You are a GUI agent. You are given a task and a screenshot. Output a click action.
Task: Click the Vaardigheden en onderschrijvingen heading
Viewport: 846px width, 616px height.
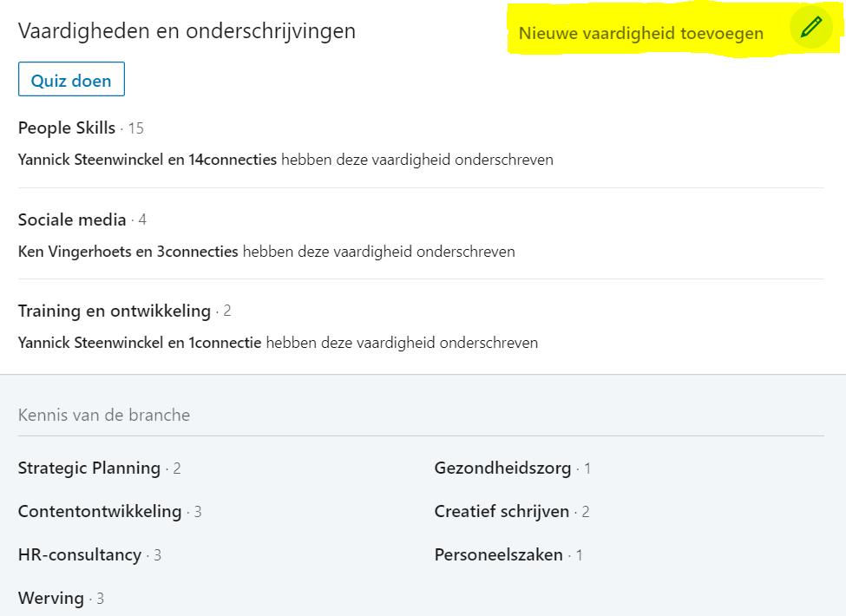pyautogui.click(x=187, y=30)
